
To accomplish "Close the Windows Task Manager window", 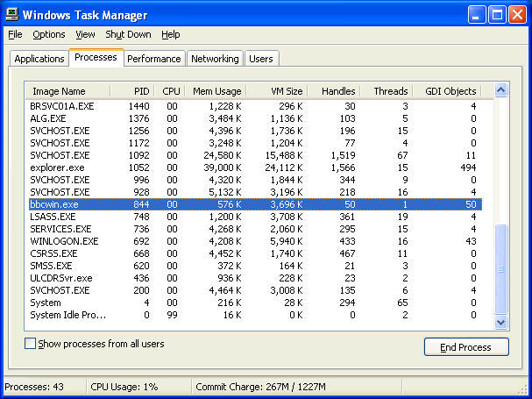I will click(x=516, y=15).
